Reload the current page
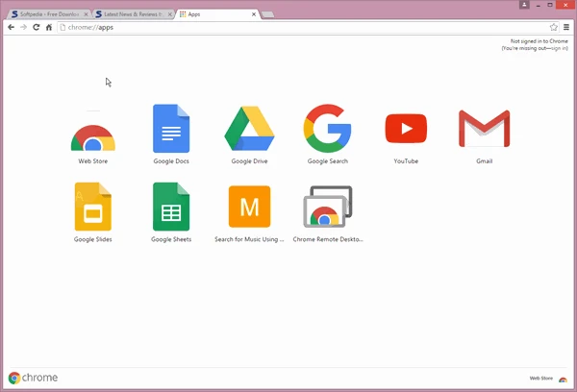Viewport: 577px width, 392px height. [36, 28]
